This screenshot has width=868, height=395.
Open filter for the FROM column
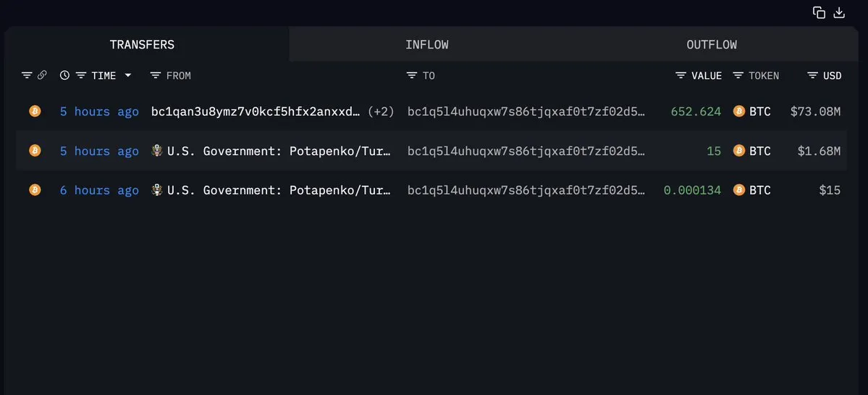pos(156,75)
